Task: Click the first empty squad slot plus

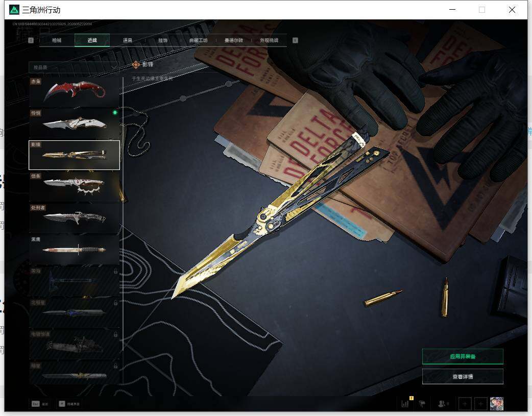Action: 465,404
